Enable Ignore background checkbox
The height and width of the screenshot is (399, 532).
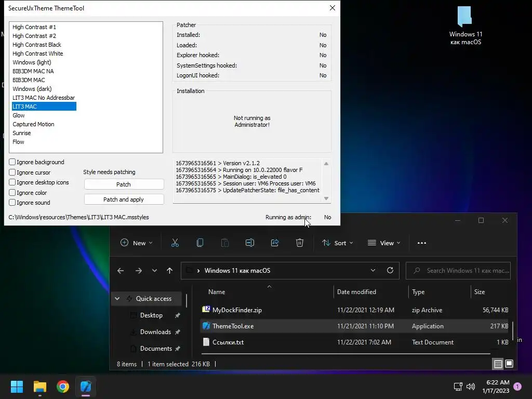[x=12, y=162]
